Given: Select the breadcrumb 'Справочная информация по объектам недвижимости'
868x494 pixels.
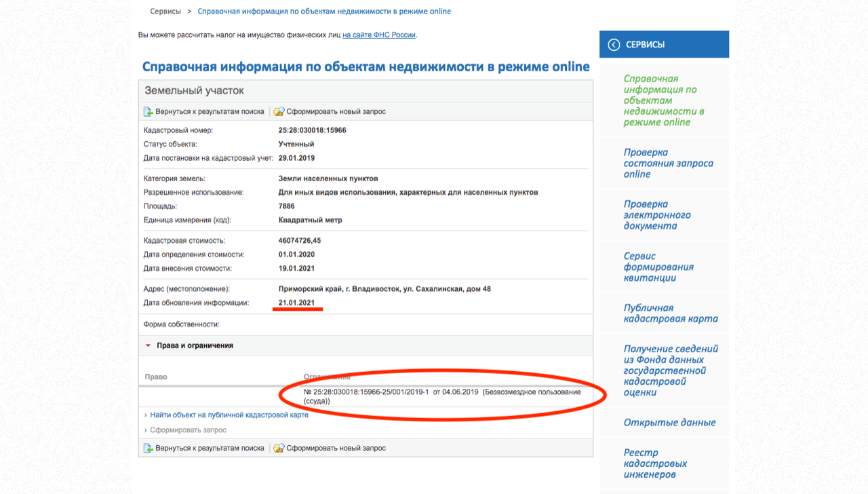Looking at the screenshot, I should click(x=324, y=12).
